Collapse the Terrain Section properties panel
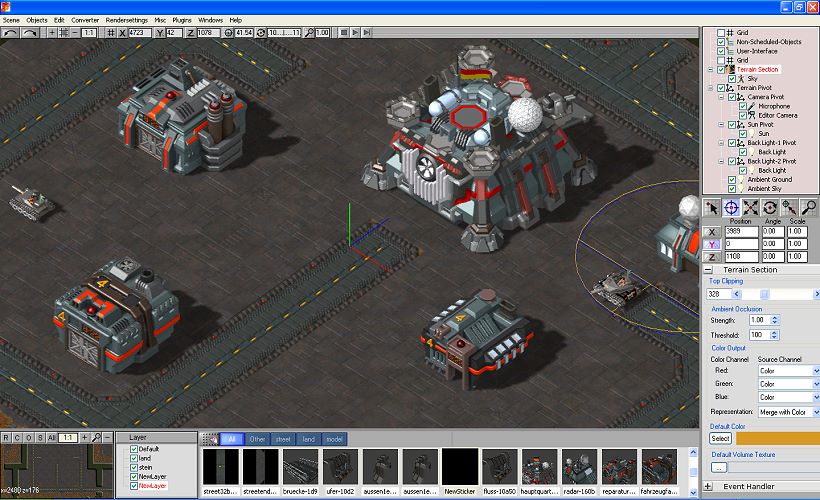 pyautogui.click(x=708, y=270)
